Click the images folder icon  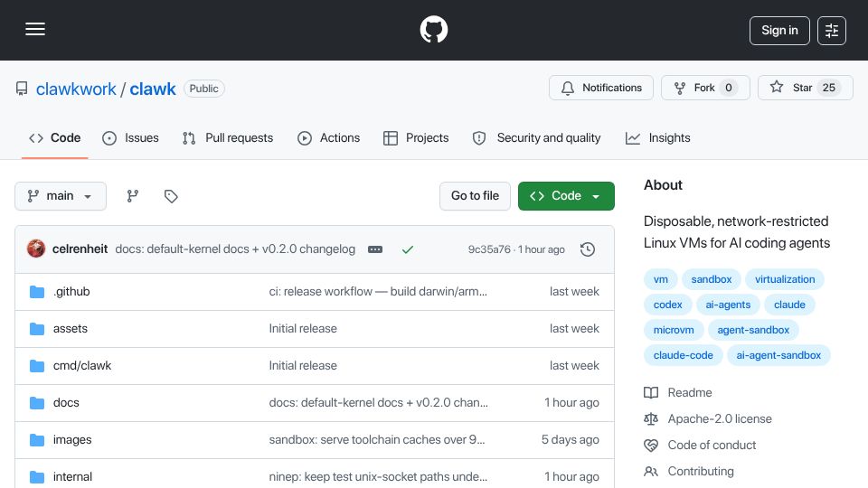click(37, 440)
